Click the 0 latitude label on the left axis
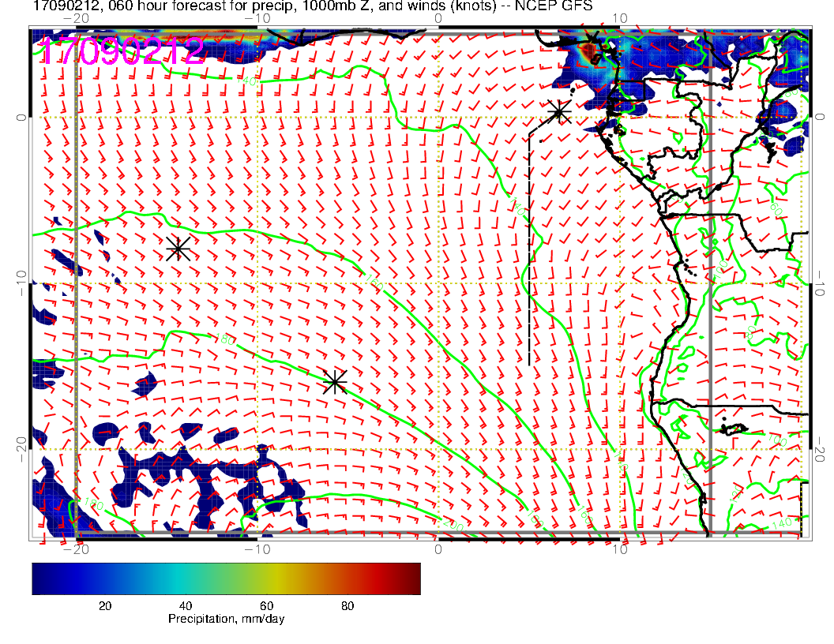The image size is (834, 644). (x=21, y=118)
